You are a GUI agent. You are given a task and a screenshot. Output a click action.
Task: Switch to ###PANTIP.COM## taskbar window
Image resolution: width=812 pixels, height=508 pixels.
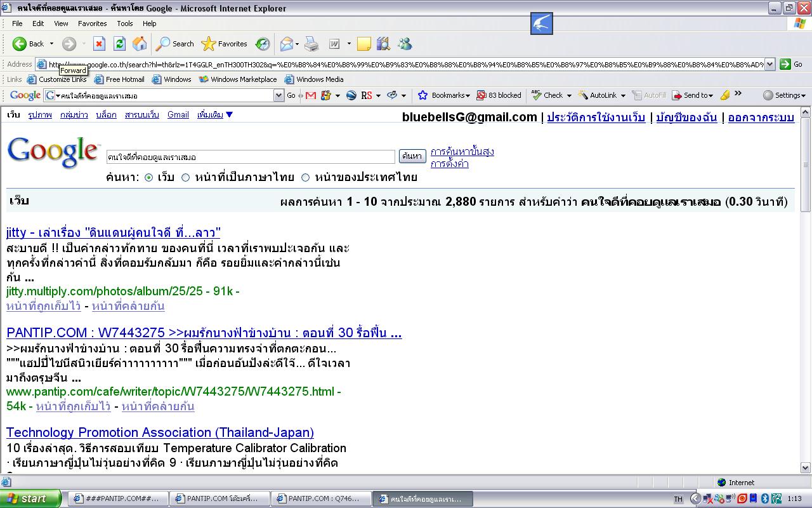(119, 499)
